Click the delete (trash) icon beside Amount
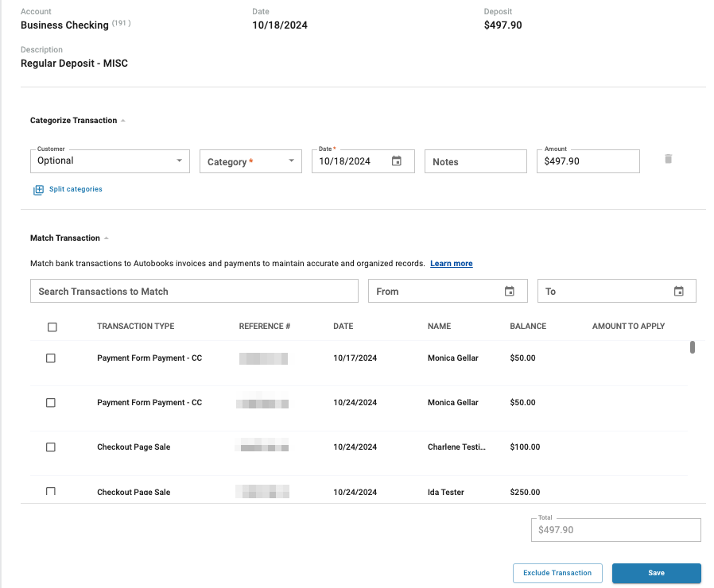The width and height of the screenshot is (714, 588). (668, 159)
